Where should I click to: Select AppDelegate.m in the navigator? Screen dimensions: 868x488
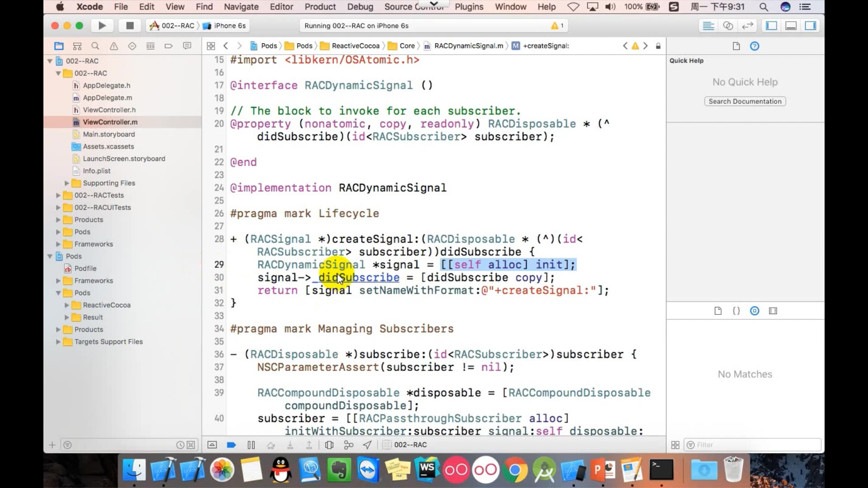pos(107,98)
